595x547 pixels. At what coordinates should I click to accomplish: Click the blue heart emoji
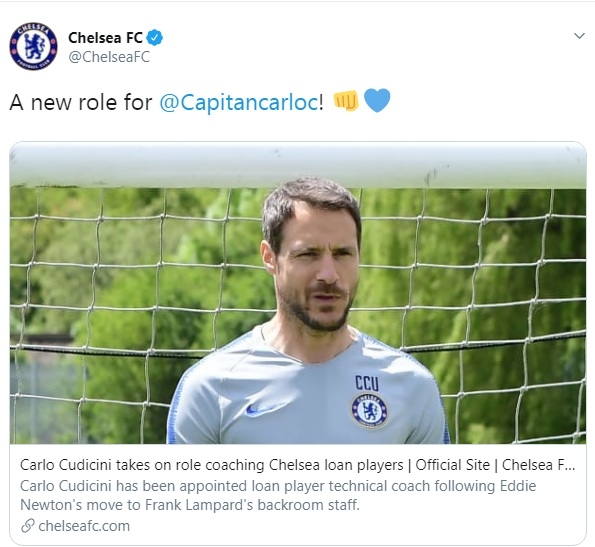tap(377, 101)
